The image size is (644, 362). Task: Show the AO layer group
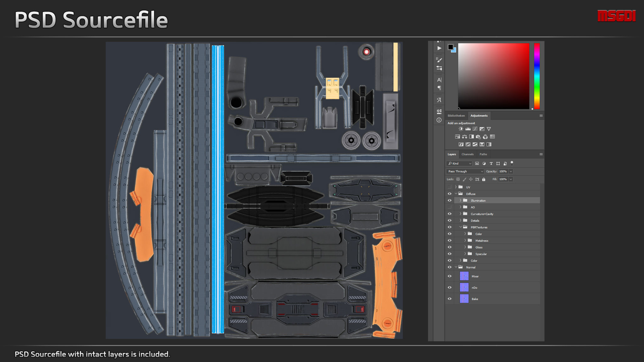coord(450,207)
